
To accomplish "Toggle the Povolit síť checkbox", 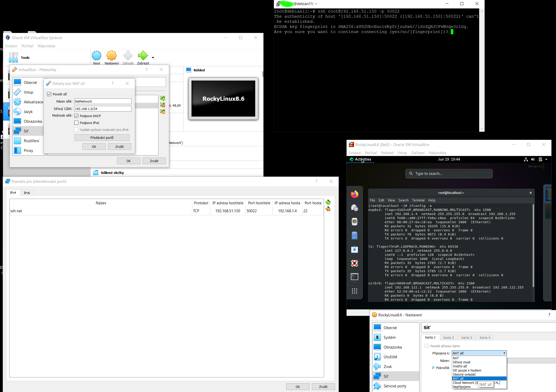I will 49,94.
